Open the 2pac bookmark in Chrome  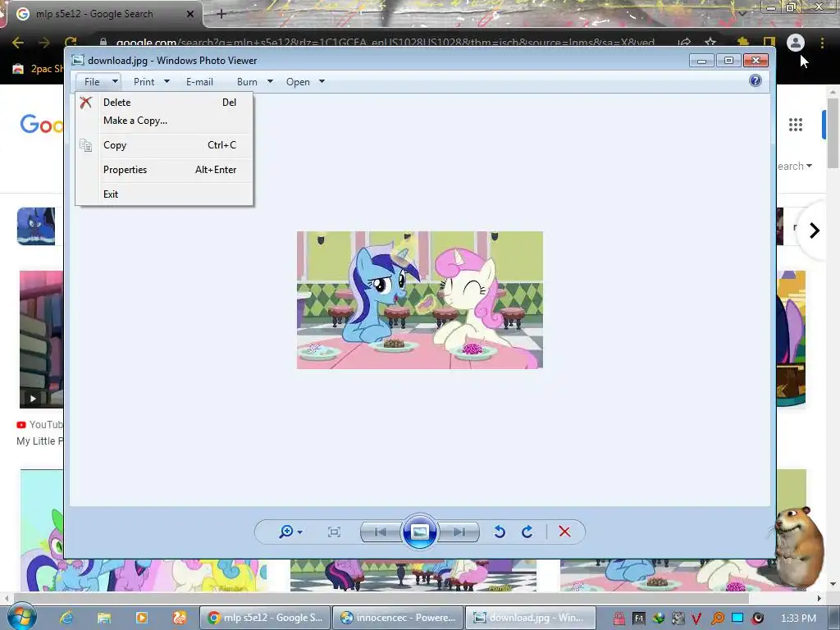pos(38,69)
